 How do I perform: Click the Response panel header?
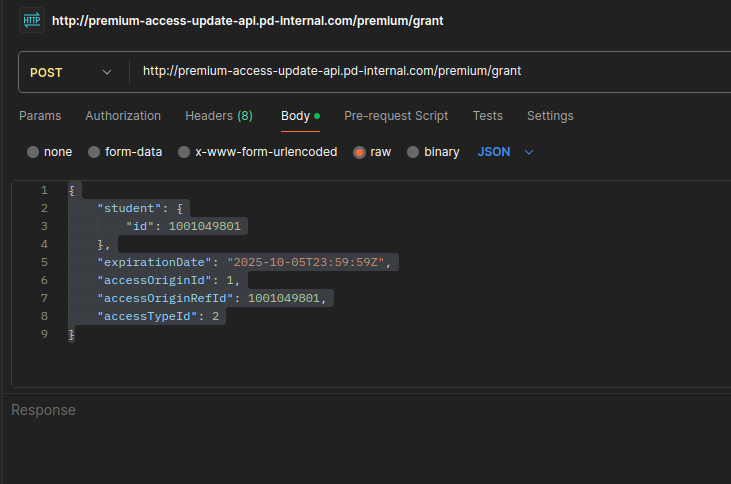(43, 410)
